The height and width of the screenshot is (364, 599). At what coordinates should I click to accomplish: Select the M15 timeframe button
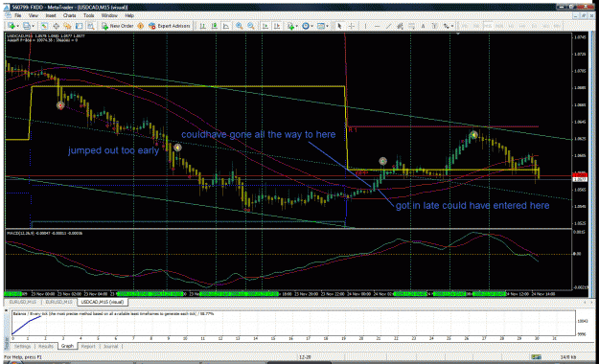[x=488, y=26]
